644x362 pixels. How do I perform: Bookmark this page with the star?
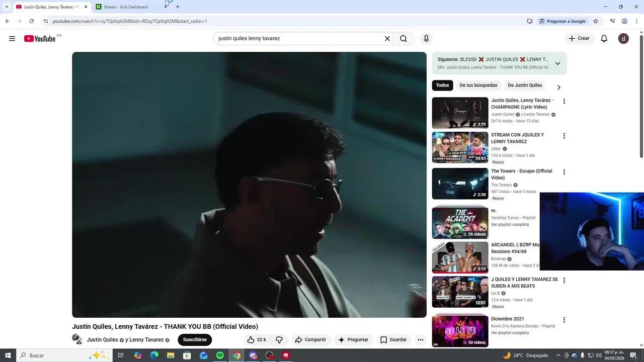[x=596, y=21]
